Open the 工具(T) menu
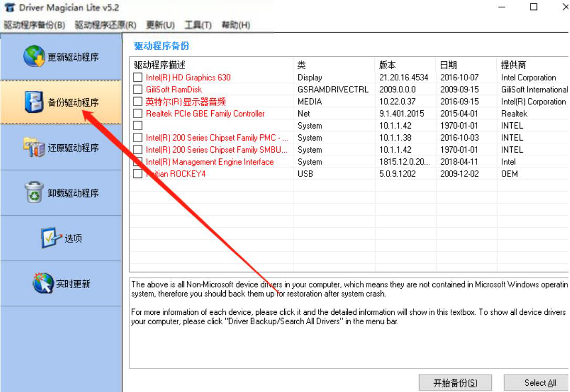Image resolution: width=570 pixels, height=392 pixels. pos(198,25)
